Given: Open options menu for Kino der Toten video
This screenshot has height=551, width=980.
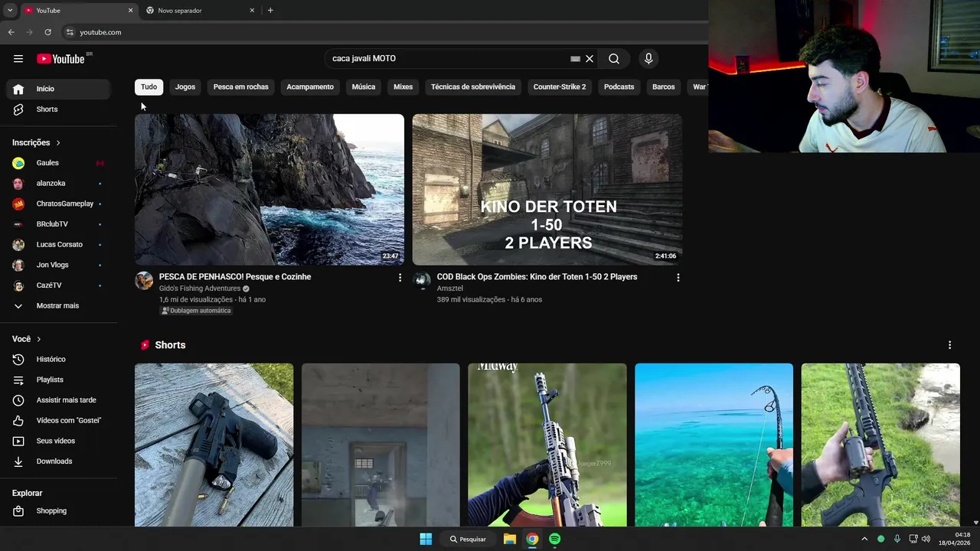Looking at the screenshot, I should (678, 278).
